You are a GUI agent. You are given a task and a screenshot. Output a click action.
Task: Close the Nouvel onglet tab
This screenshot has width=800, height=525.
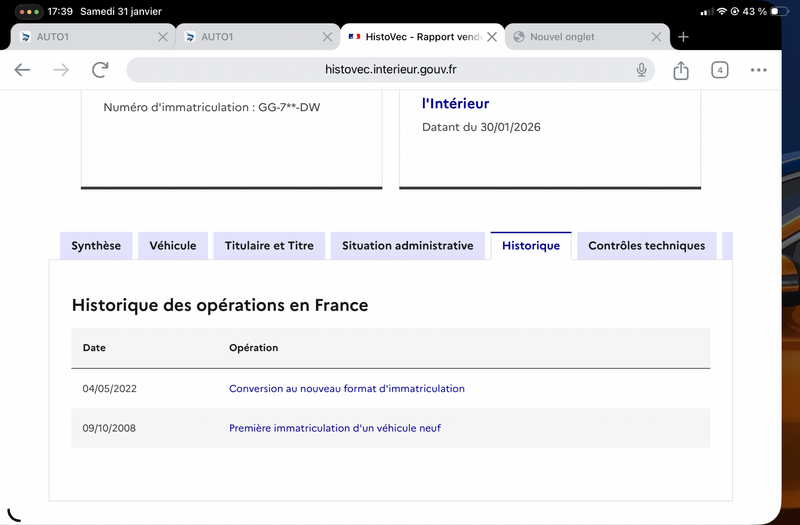[x=657, y=37]
